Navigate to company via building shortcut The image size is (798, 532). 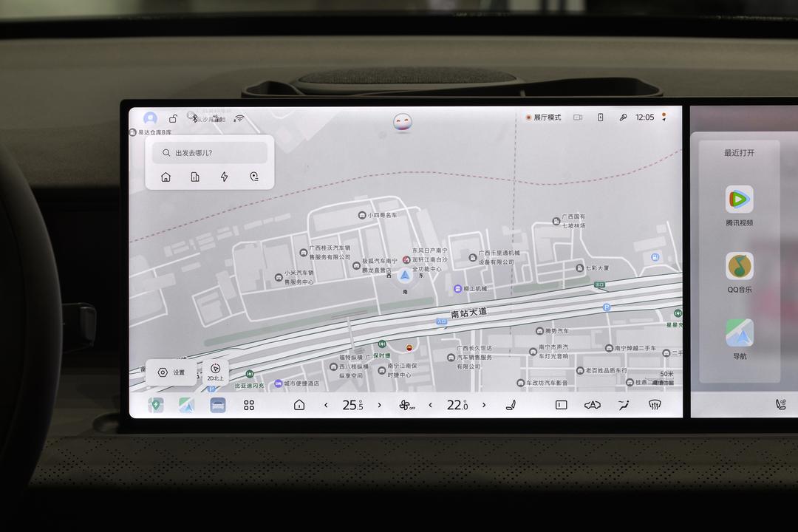(195, 177)
